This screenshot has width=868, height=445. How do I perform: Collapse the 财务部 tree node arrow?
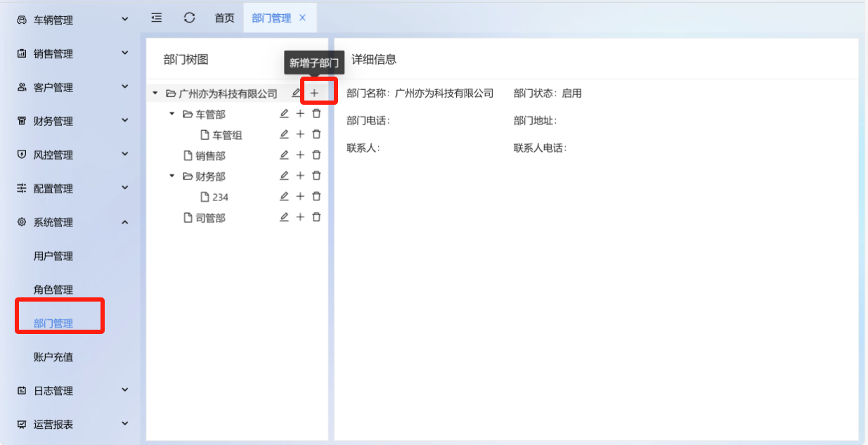pos(172,176)
